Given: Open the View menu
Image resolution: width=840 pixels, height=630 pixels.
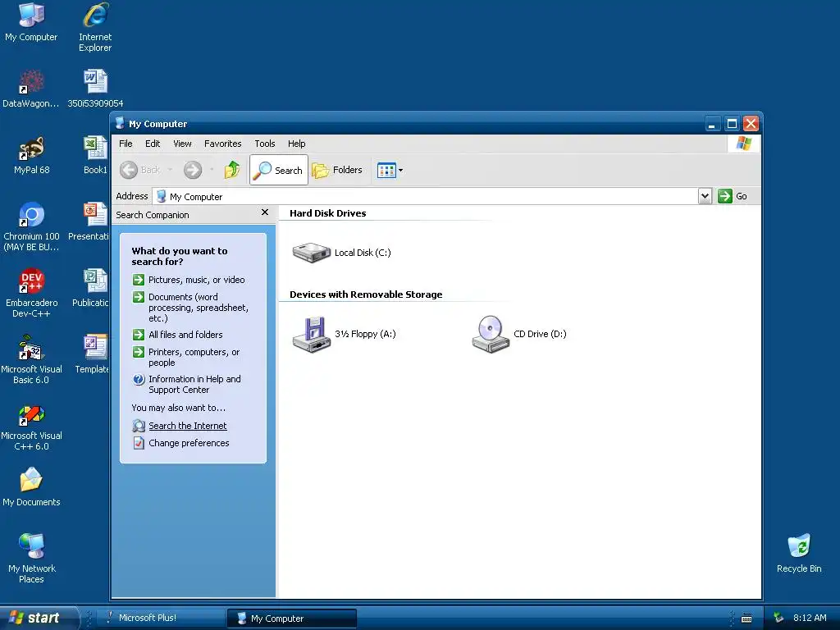Looking at the screenshot, I should point(182,144).
